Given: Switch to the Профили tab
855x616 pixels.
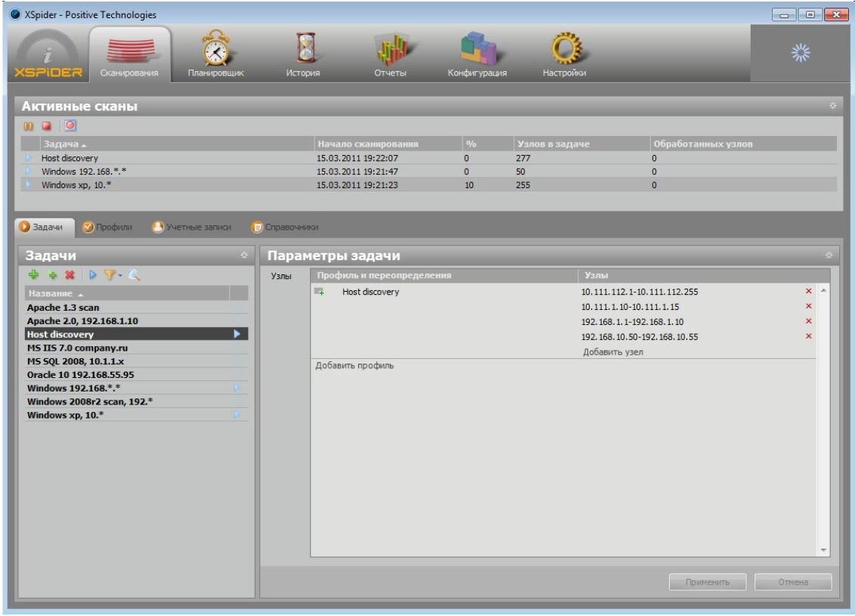Looking at the screenshot, I should (x=107, y=227).
